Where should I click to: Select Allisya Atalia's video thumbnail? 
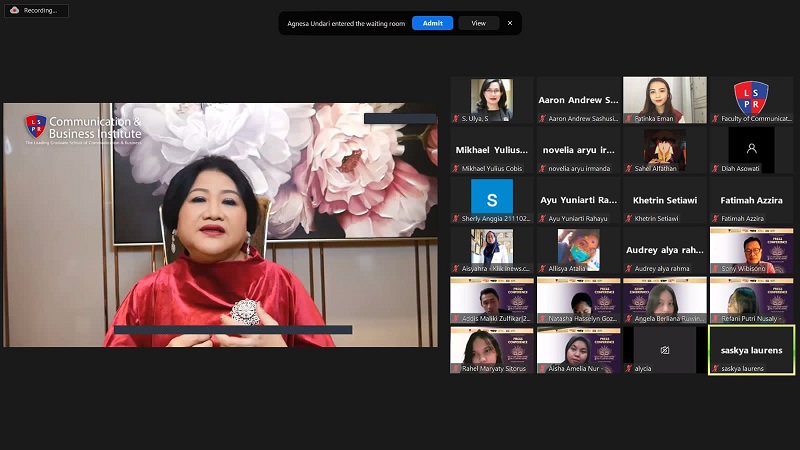[x=578, y=250]
